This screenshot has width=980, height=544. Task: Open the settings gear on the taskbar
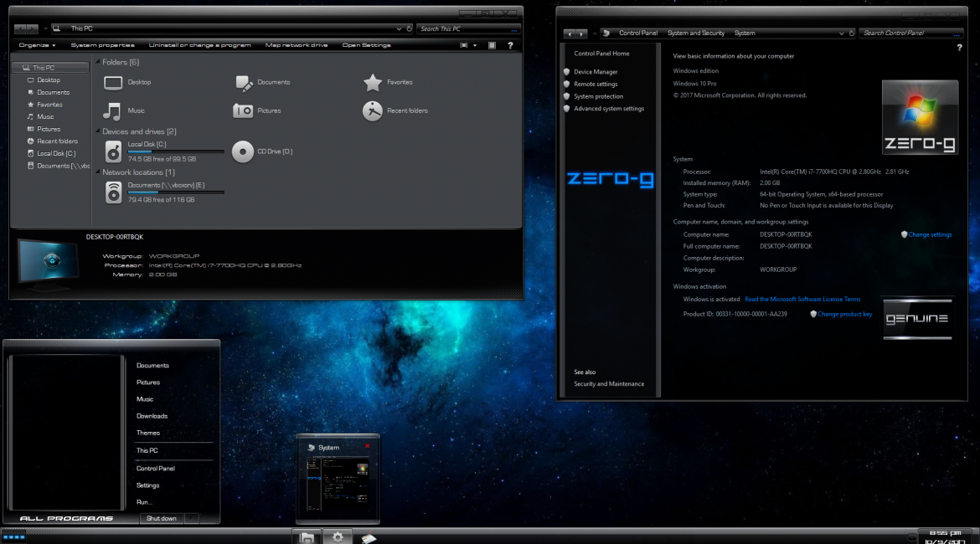tap(338, 537)
